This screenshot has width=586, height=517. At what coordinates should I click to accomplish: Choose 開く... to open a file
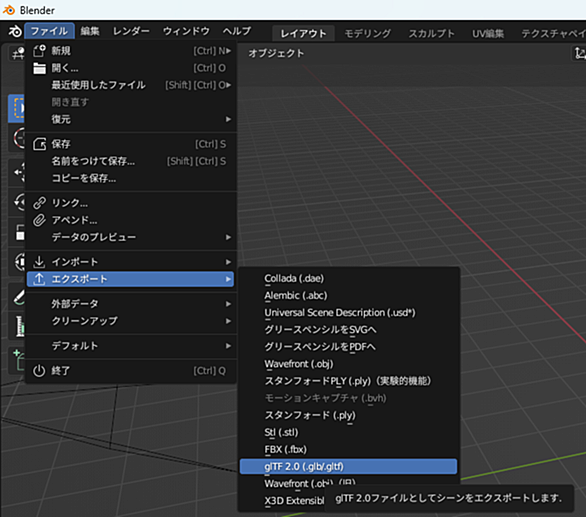click(130, 68)
